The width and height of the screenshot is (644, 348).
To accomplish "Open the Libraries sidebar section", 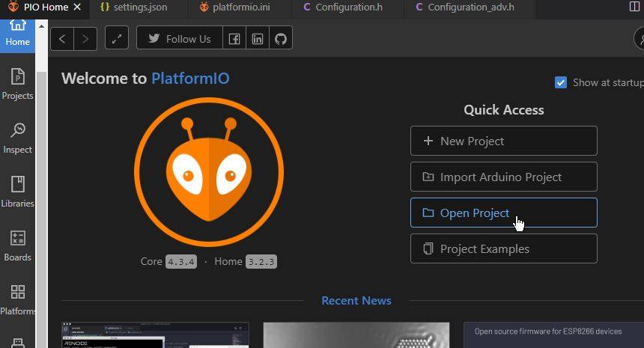I will point(17,192).
